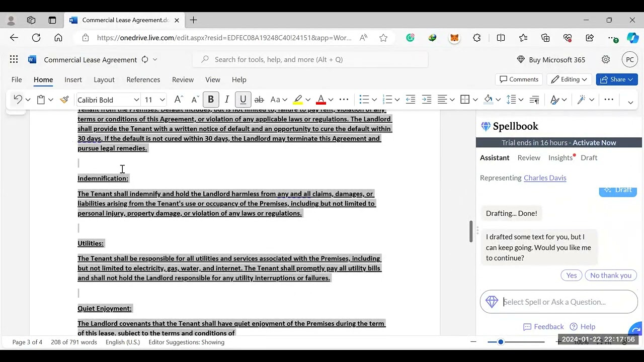Toggle Strikethrough formatting
This screenshot has width=644, height=362.
(x=259, y=100)
